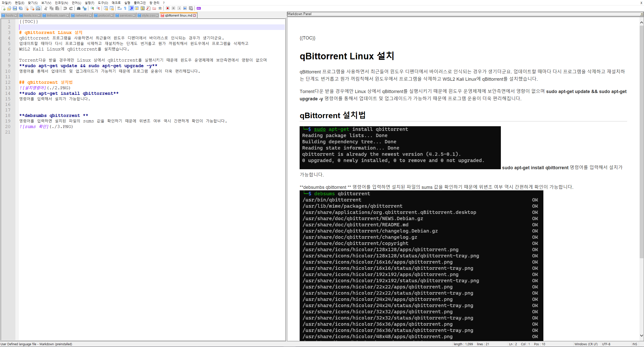
Task: Click the Windows (CR LF) status bar field
Action: [x=586, y=344]
